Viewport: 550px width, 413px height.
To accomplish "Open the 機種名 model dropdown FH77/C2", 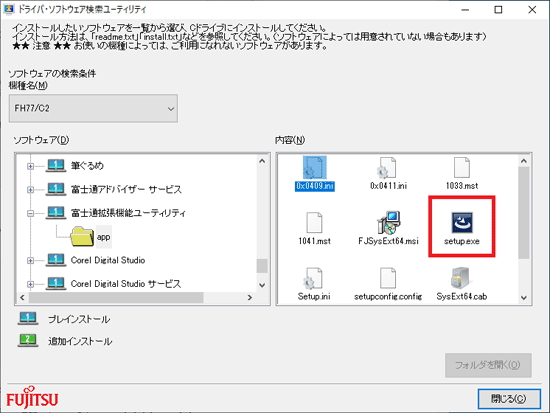I will pos(93,108).
